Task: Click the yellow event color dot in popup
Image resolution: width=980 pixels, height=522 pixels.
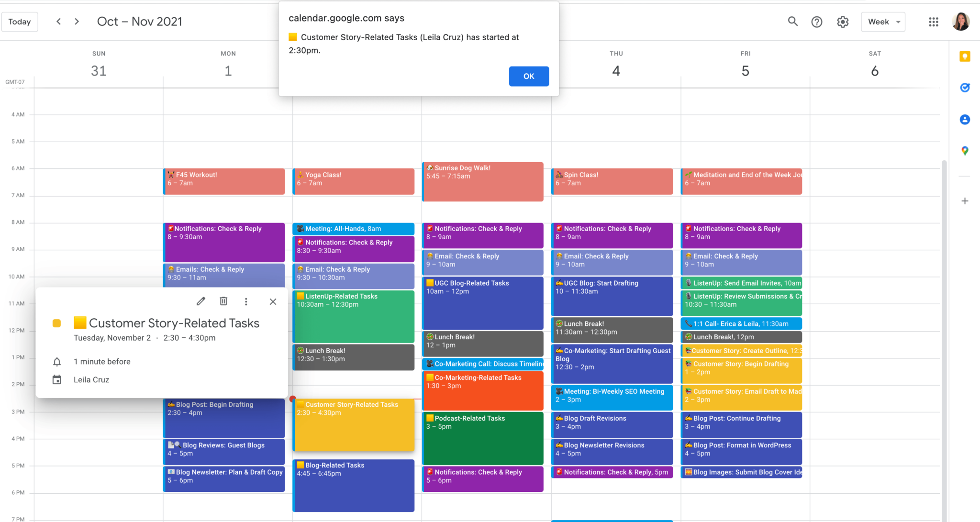Action: coord(56,323)
